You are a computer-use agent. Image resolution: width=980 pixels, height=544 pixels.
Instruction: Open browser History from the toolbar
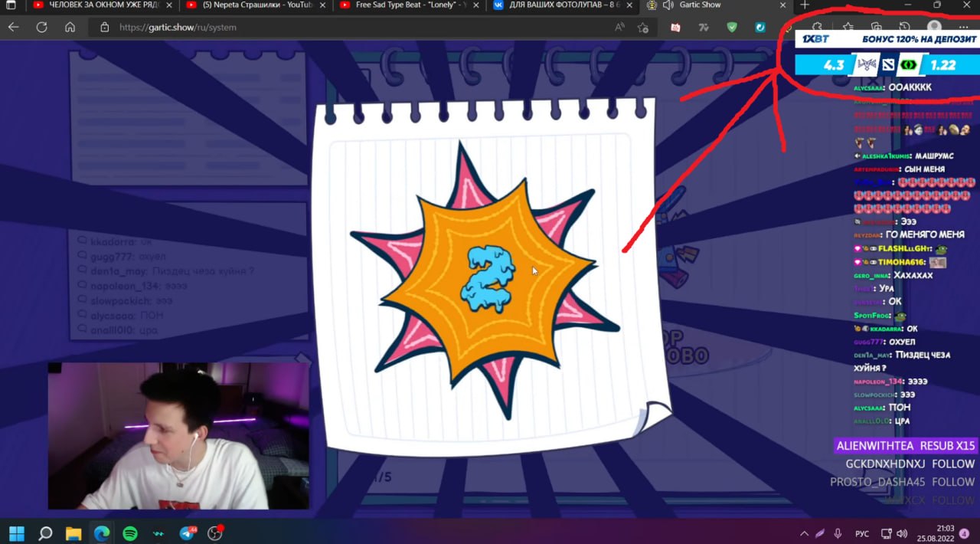click(x=905, y=25)
